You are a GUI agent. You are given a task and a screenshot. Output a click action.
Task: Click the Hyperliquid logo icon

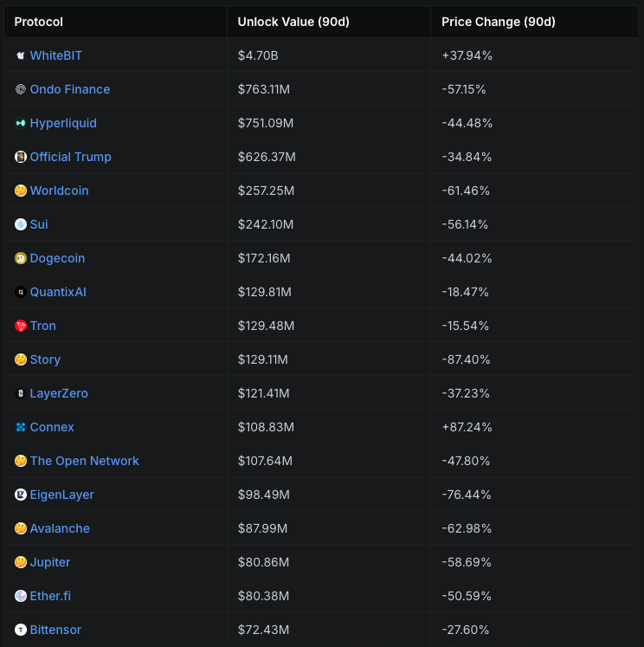click(x=21, y=123)
